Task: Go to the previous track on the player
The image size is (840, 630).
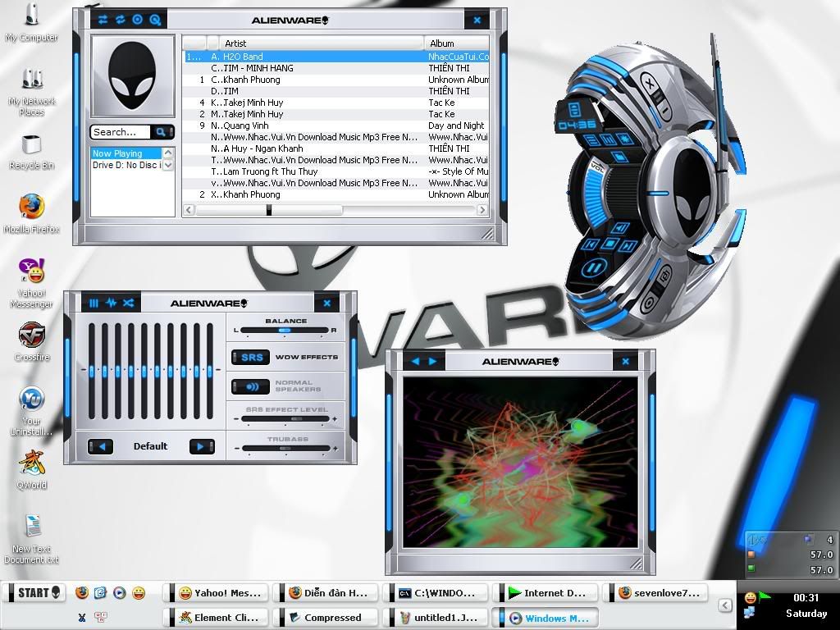Action: 591,244
